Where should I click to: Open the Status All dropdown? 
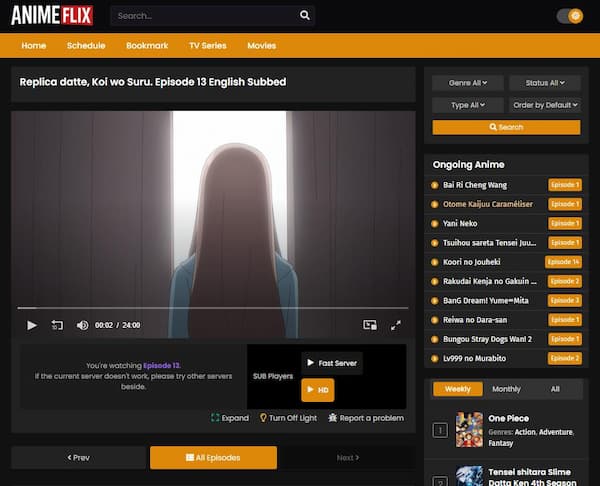click(x=545, y=83)
